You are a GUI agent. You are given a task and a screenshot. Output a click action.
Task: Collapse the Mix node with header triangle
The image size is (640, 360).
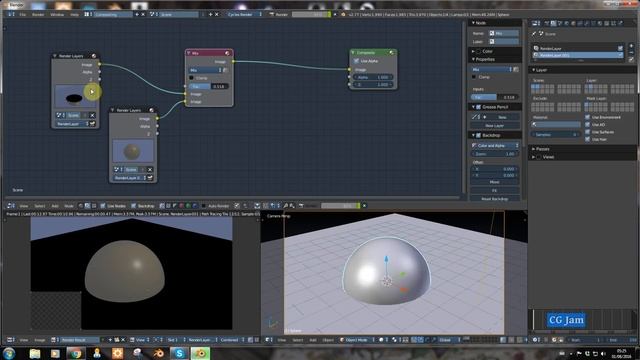[189, 53]
